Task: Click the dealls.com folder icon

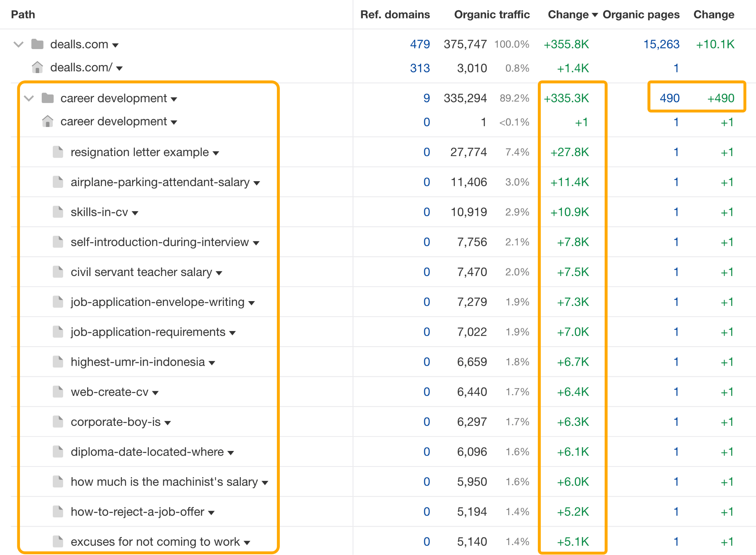Action: point(37,44)
